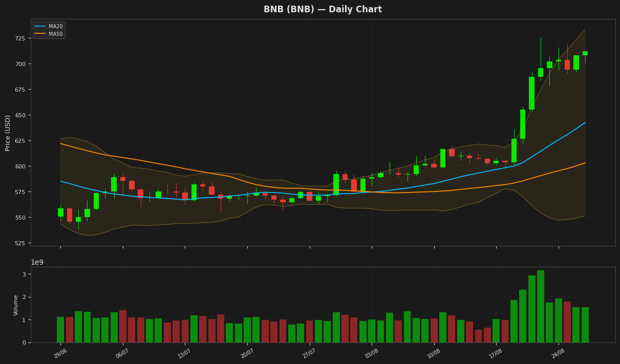
Task: Click the 13/07 date label
Action: coord(184,353)
